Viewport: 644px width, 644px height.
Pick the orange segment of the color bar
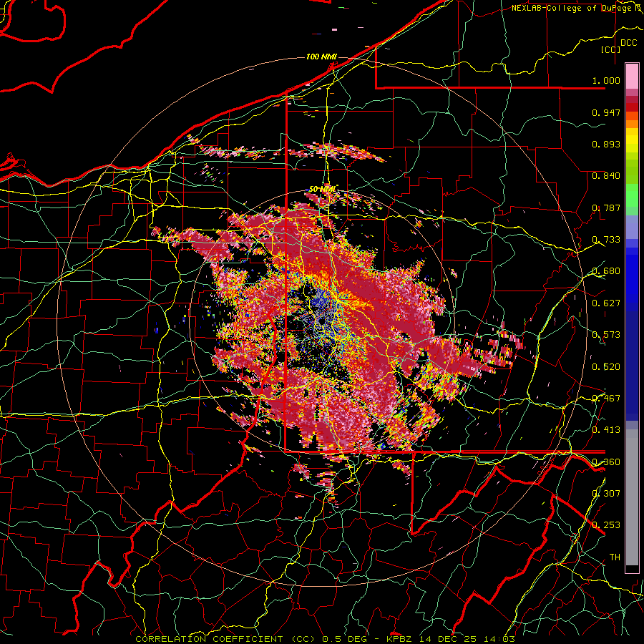coord(632,124)
